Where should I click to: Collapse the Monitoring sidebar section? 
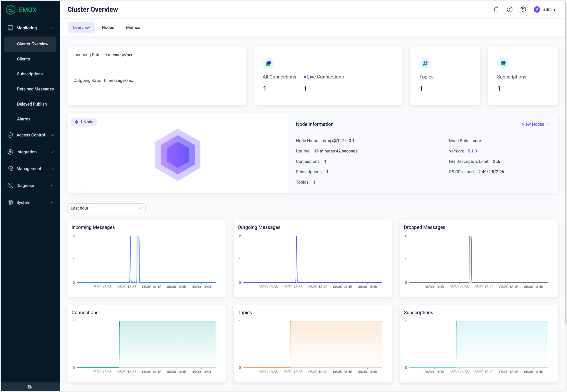[52, 28]
